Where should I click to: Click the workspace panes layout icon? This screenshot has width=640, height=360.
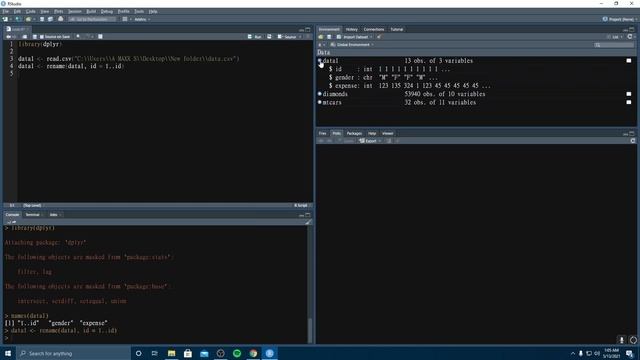pos(125,19)
